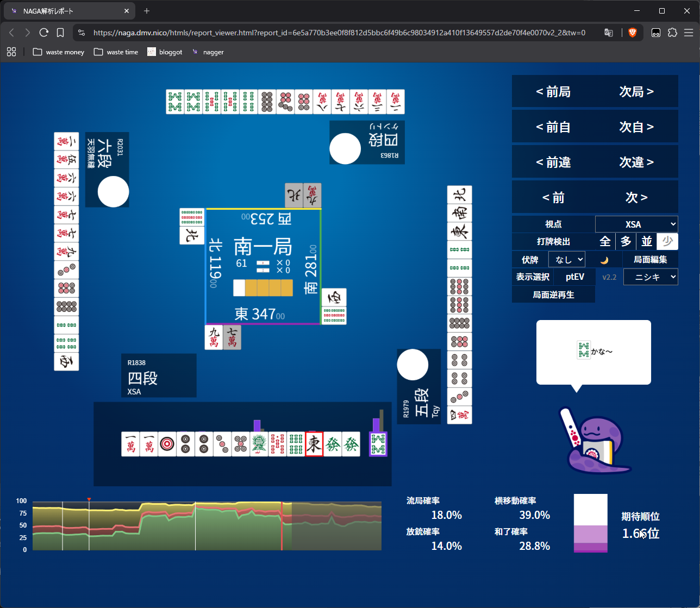700x608 pixels.
Task: Go to next round with 次局 >
Action: click(636, 92)
